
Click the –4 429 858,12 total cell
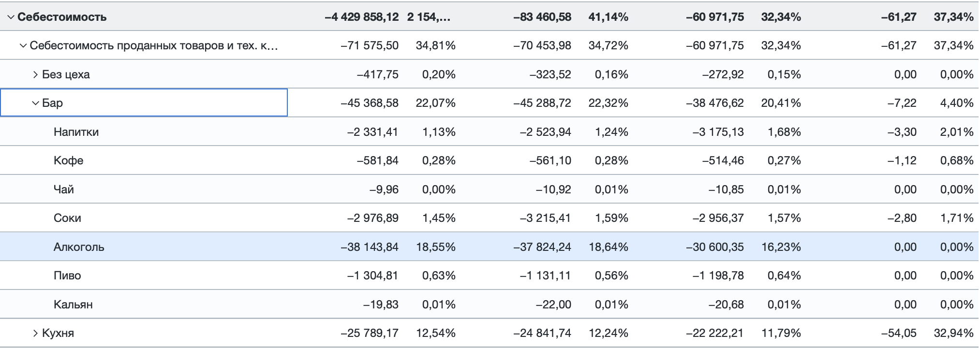362,17
